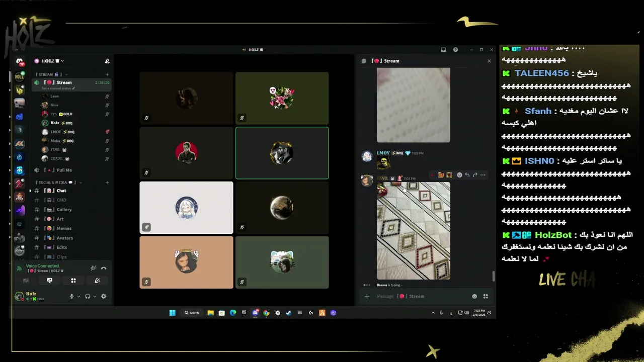Add a reaction to FINO's message
This screenshot has height=362, width=644.
pos(459,175)
